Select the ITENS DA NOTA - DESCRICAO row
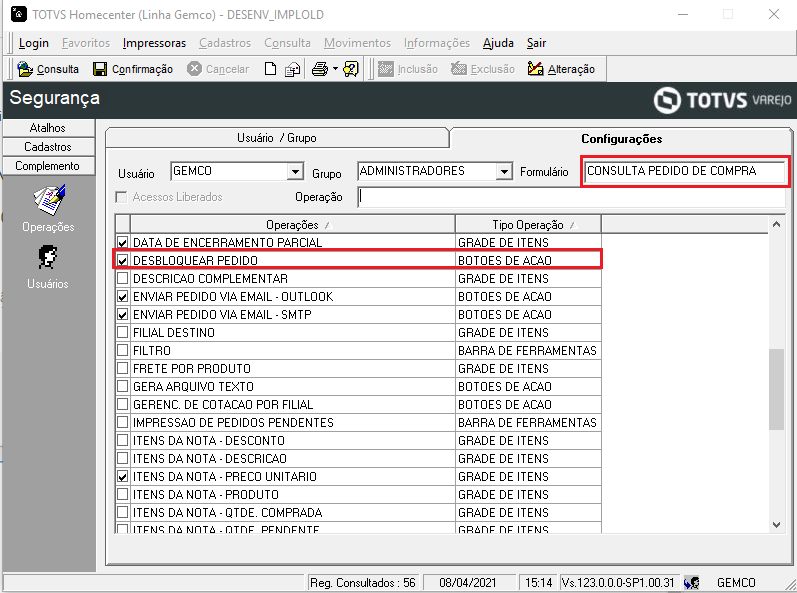The height and width of the screenshot is (593, 797). [x=358, y=458]
